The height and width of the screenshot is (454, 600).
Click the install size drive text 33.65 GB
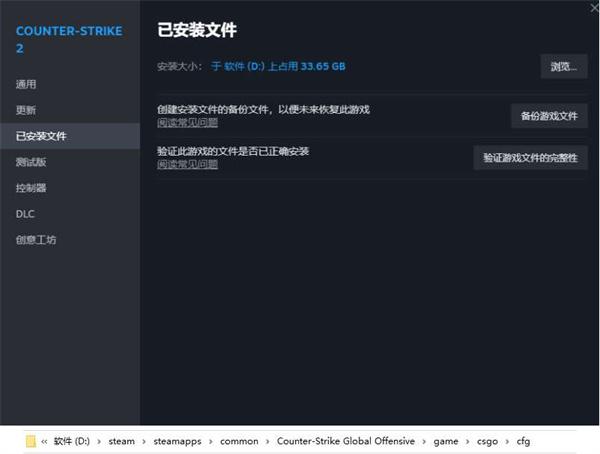click(278, 67)
